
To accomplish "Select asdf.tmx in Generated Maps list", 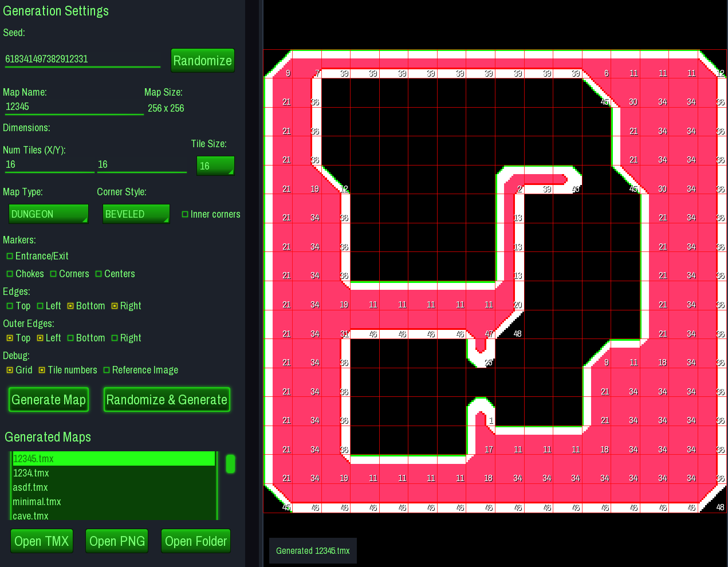I will [113, 487].
